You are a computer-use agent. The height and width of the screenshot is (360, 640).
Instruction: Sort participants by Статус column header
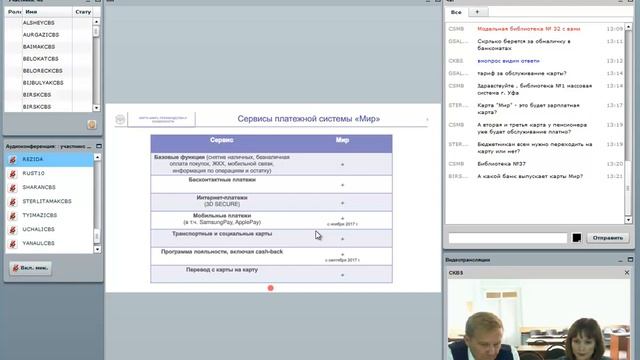coord(83,12)
